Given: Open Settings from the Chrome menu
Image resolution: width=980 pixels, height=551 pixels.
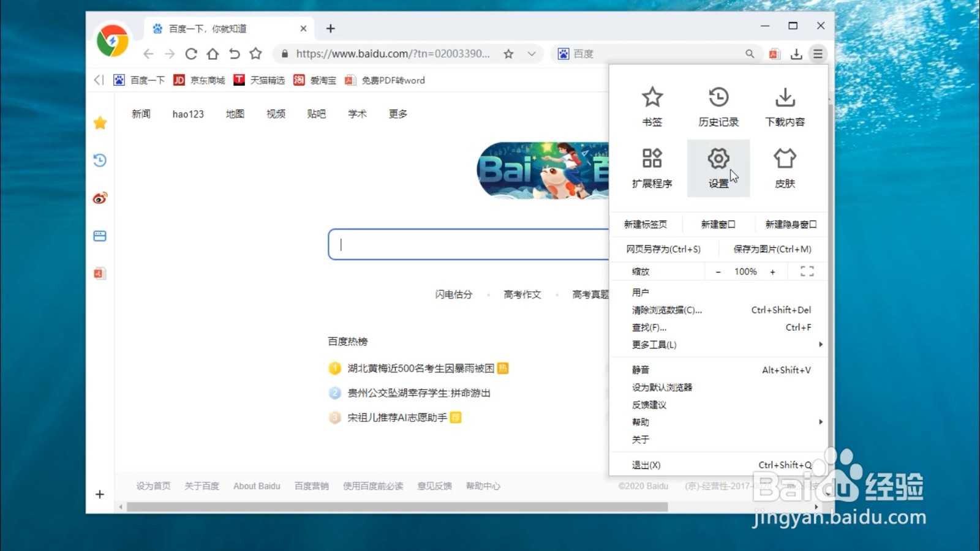Looking at the screenshot, I should point(718,168).
